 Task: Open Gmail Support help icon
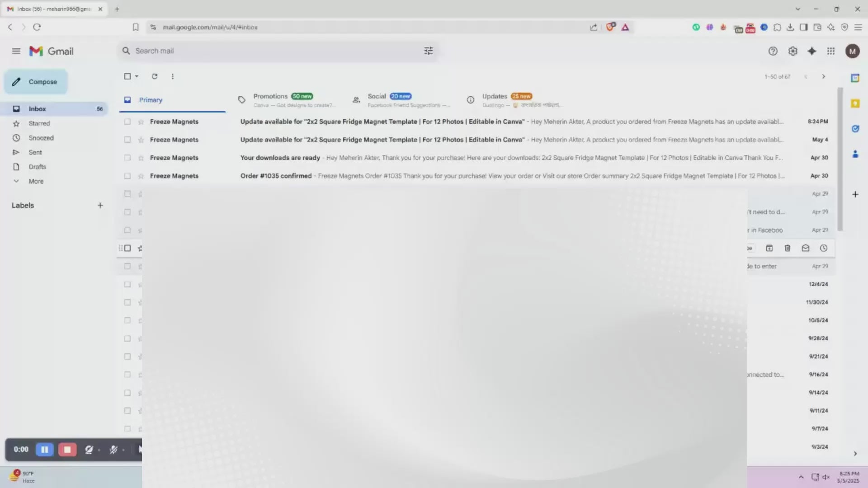(x=773, y=51)
